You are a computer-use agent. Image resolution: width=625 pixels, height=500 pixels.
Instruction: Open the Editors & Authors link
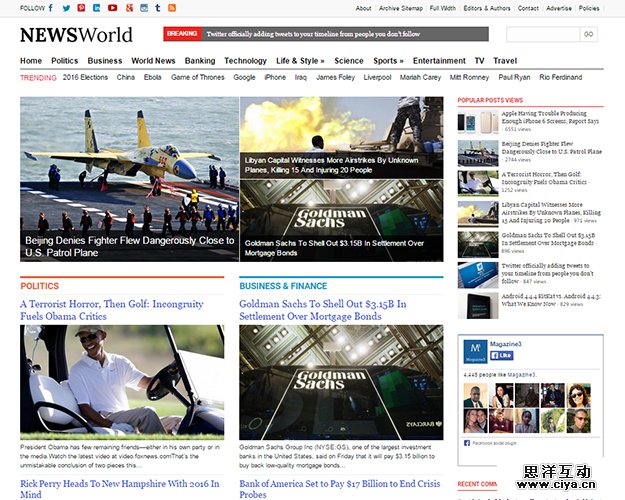point(487,8)
